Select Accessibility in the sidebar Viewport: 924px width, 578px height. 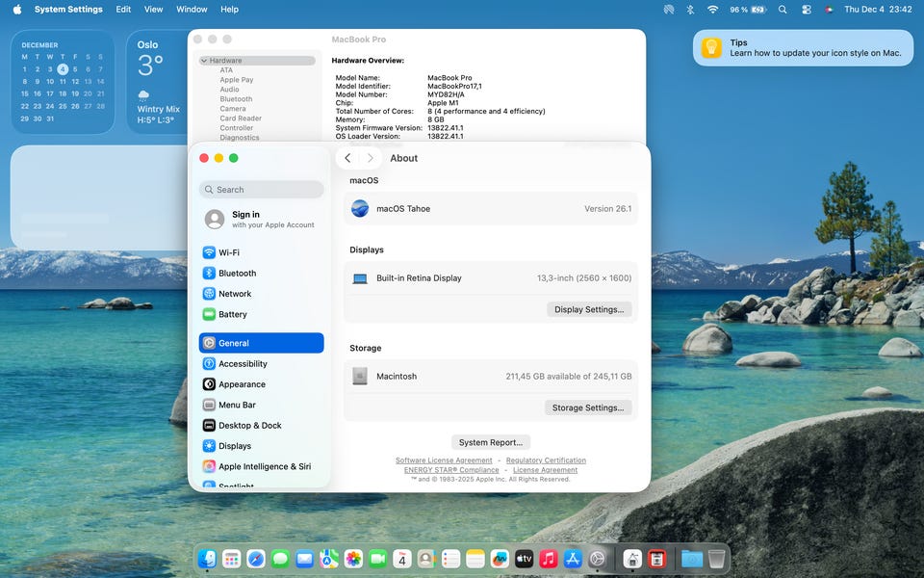point(243,364)
